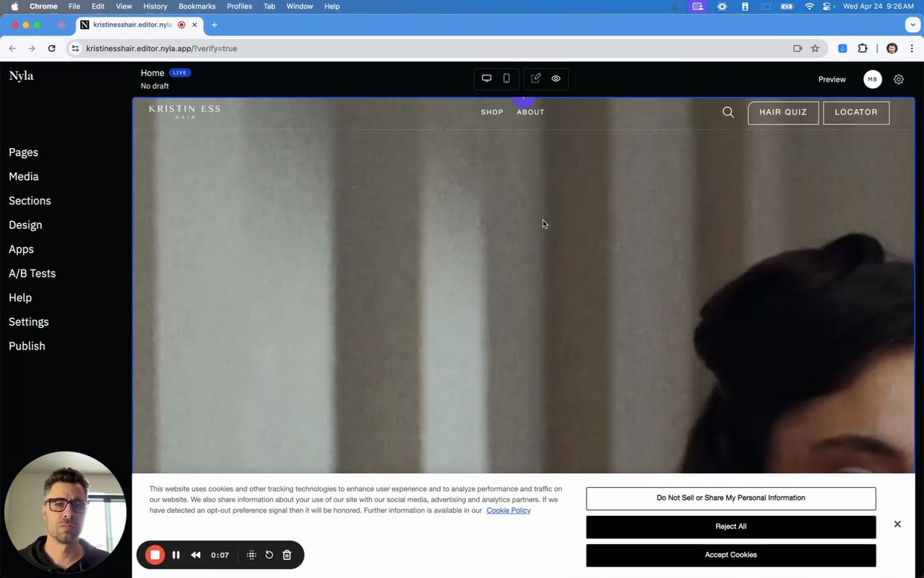Image resolution: width=924 pixels, height=578 pixels.
Task: Open Media in the sidebar
Action: tap(24, 176)
